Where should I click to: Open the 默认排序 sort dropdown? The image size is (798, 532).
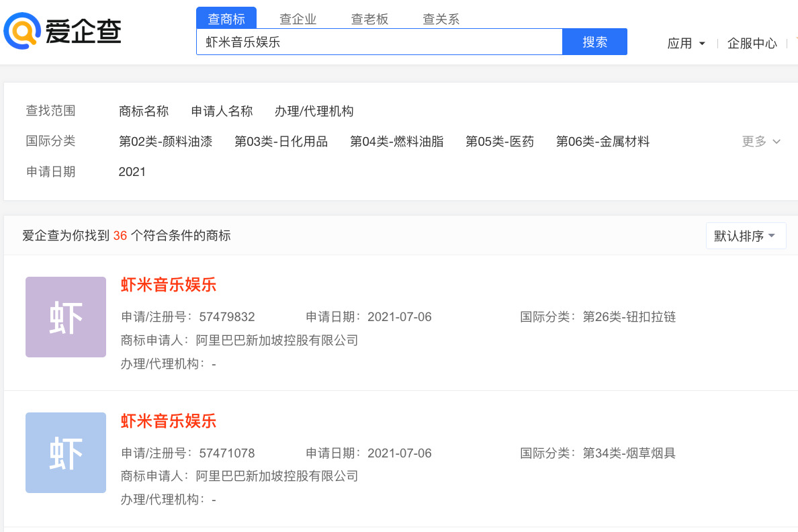(746, 236)
